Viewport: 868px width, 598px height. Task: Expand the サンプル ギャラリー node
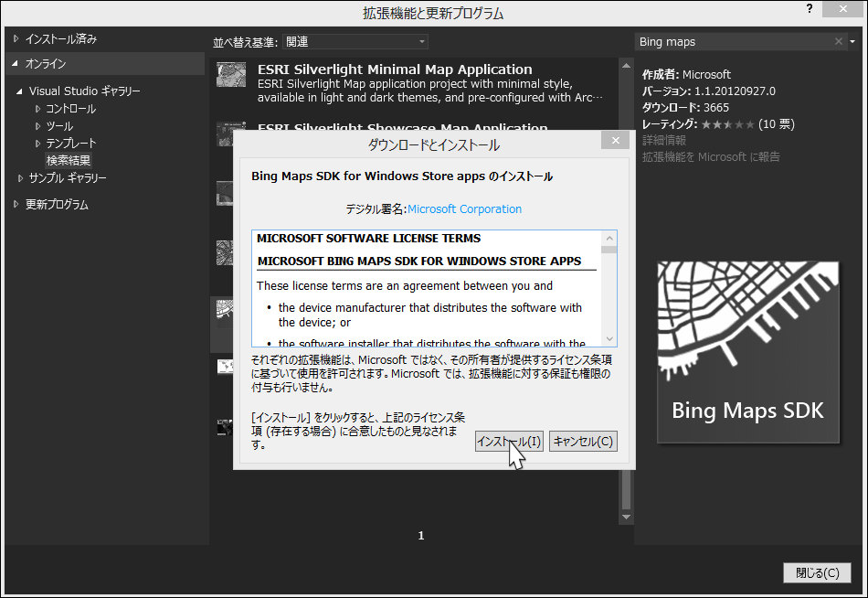(x=20, y=178)
